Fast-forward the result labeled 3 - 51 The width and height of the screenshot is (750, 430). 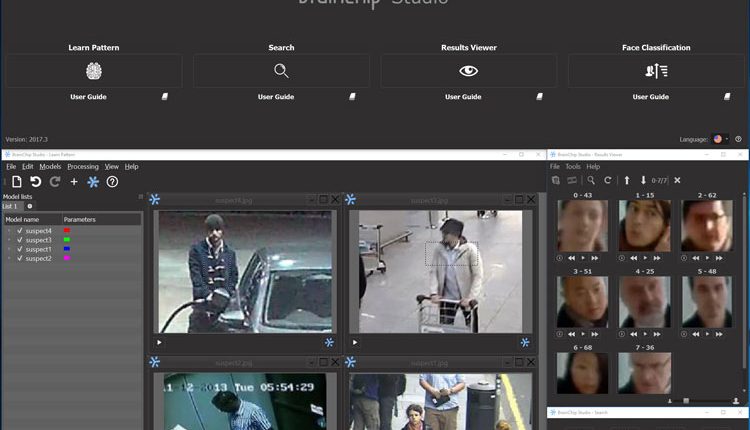click(x=595, y=334)
